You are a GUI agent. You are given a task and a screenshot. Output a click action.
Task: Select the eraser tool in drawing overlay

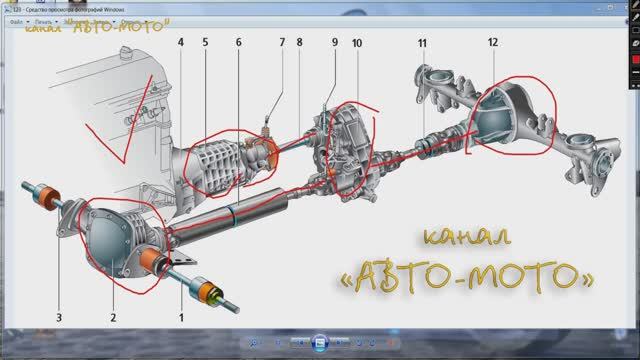tap(635, 43)
